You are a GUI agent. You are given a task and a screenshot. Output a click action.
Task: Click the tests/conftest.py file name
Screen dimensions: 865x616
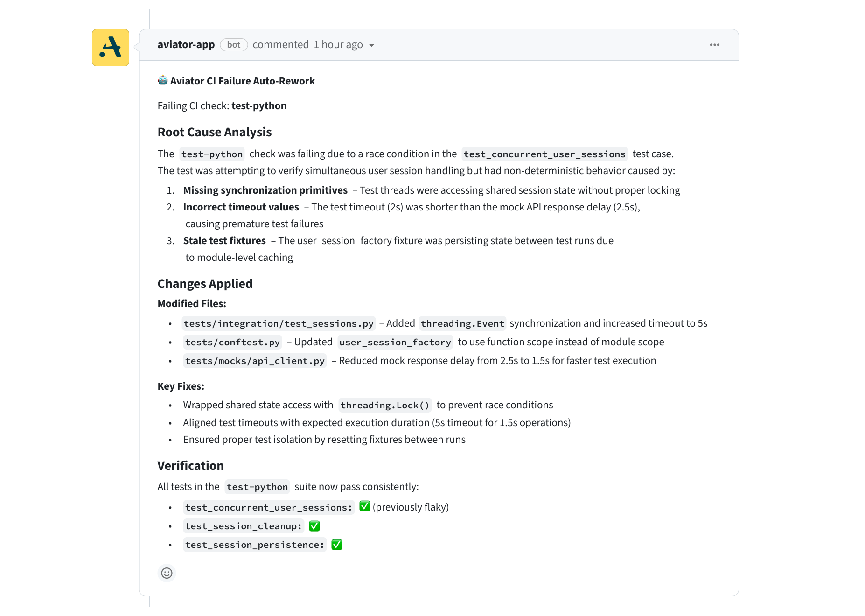pyautogui.click(x=232, y=342)
